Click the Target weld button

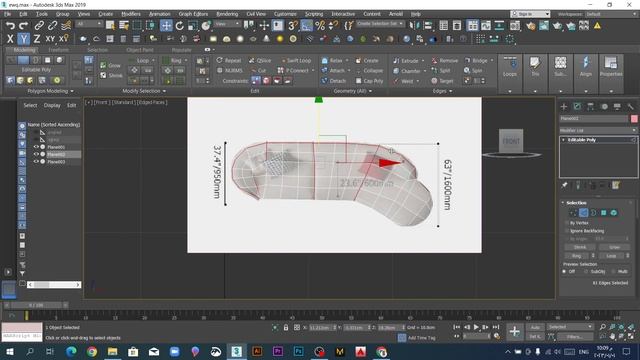pos(442,81)
